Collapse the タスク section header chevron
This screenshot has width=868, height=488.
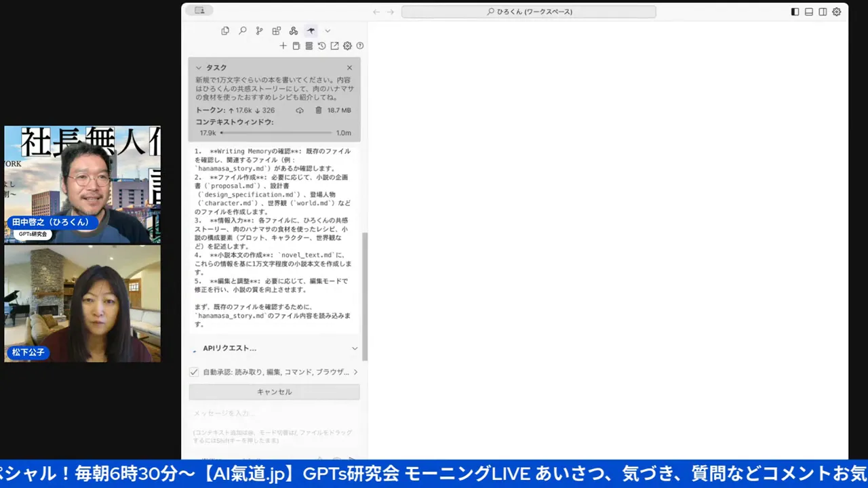[199, 67]
